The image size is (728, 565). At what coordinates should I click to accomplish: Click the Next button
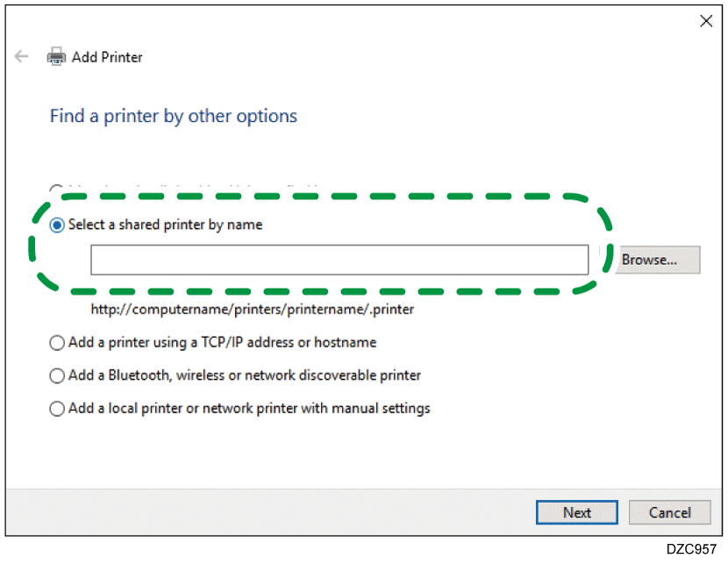pos(576,512)
